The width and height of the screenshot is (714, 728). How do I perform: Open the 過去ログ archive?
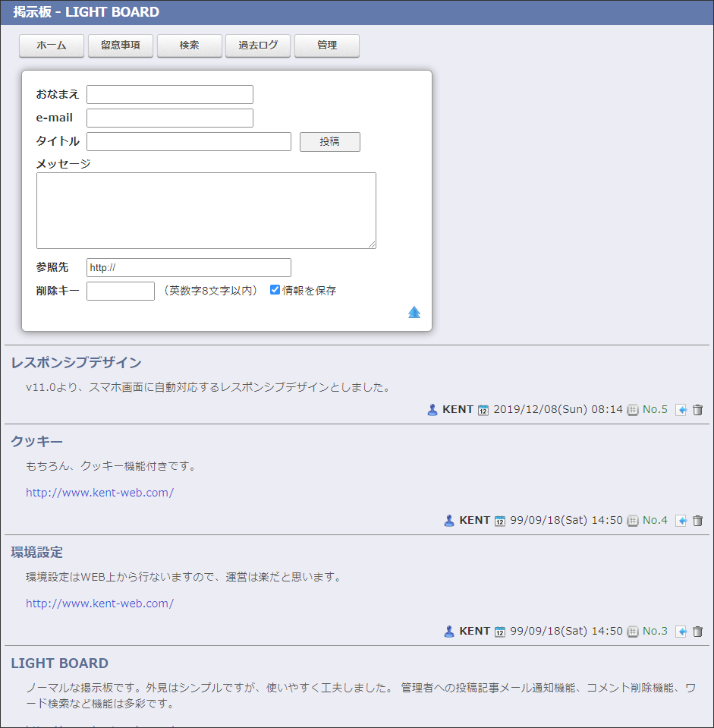click(258, 46)
